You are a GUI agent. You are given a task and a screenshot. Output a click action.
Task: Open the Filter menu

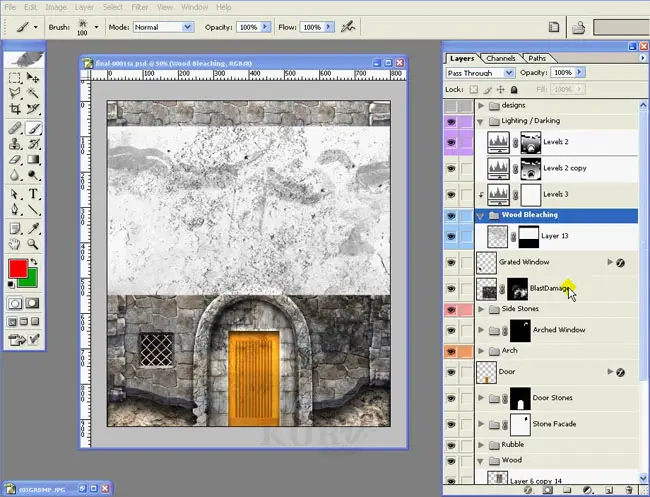click(x=140, y=7)
